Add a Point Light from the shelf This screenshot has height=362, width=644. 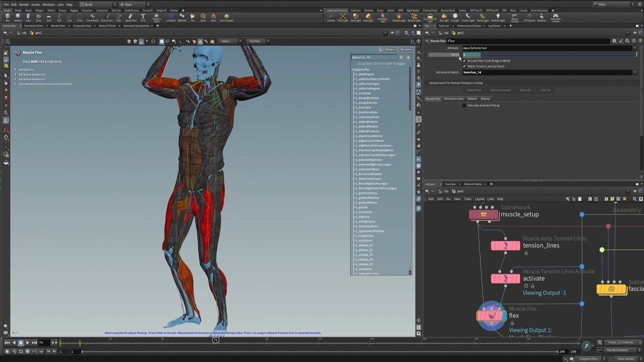[x=343, y=17]
